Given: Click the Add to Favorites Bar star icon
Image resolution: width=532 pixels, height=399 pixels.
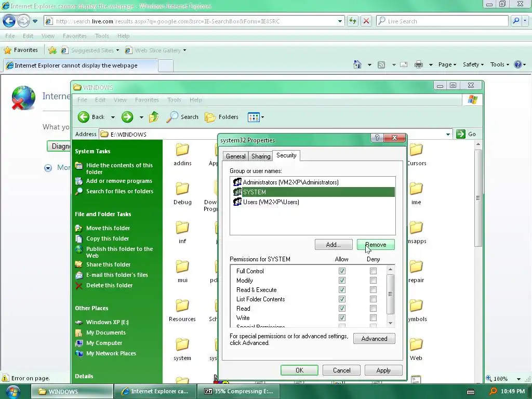Looking at the screenshot, I should pos(52,50).
